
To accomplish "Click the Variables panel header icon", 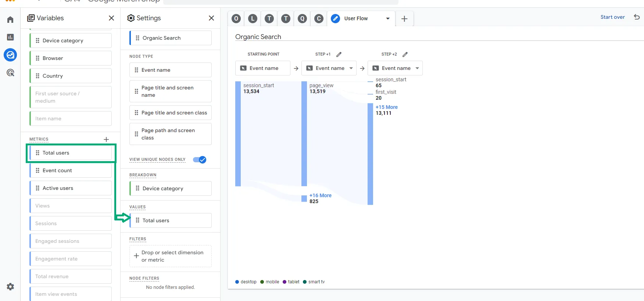I will point(31,18).
